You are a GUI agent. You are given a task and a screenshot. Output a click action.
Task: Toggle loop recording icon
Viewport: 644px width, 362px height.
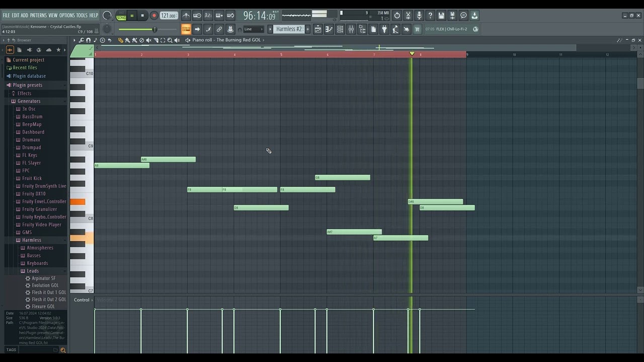click(230, 16)
